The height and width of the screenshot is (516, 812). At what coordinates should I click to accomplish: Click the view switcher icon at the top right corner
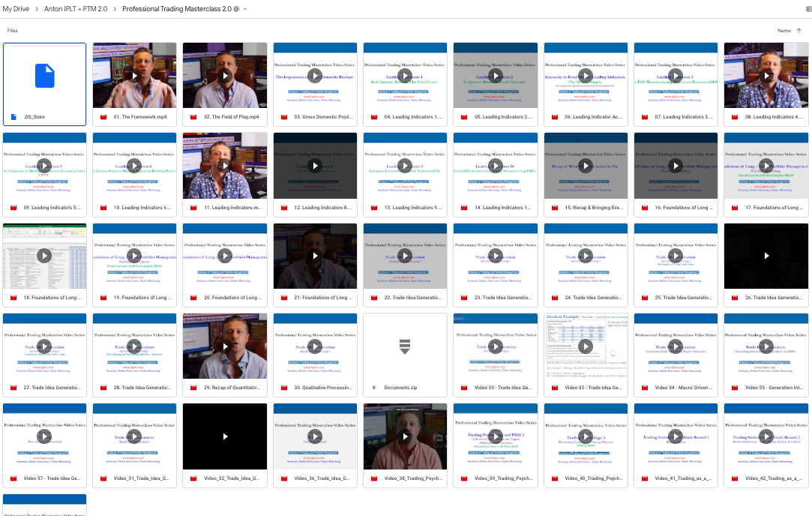[807, 7]
